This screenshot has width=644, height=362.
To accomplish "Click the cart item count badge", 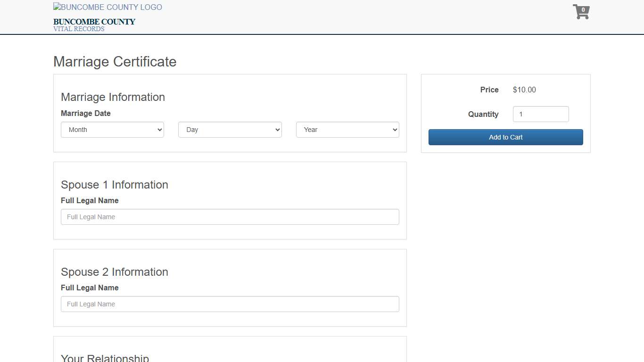I will tap(583, 10).
